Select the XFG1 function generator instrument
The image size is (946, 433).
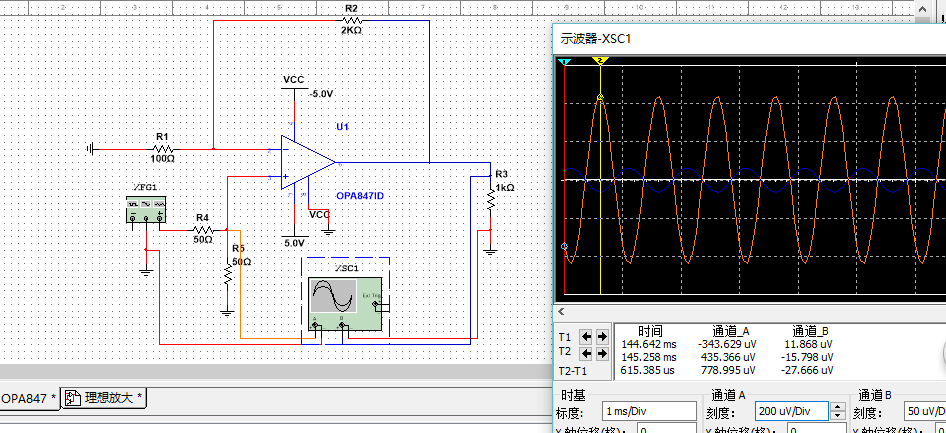tap(145, 209)
